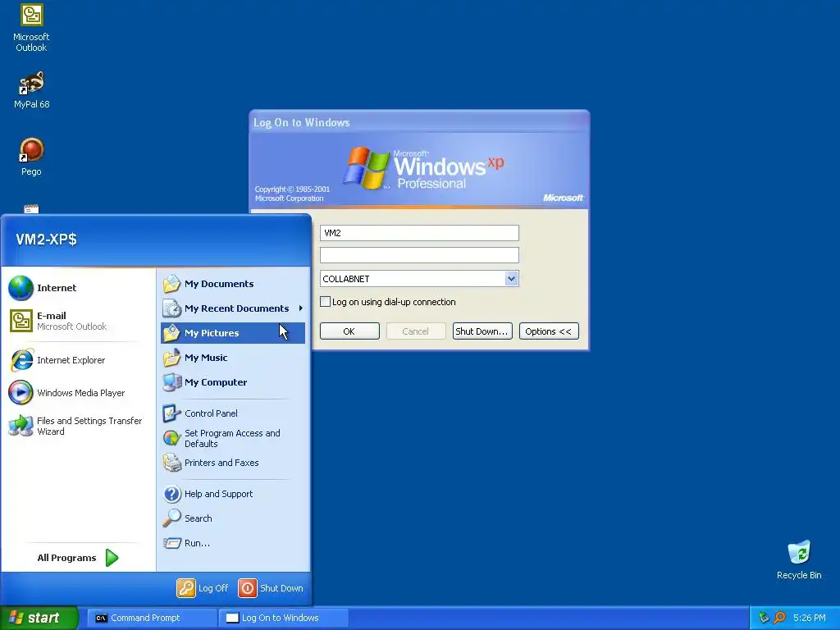Open the Recycle Bin icon

(x=799, y=559)
